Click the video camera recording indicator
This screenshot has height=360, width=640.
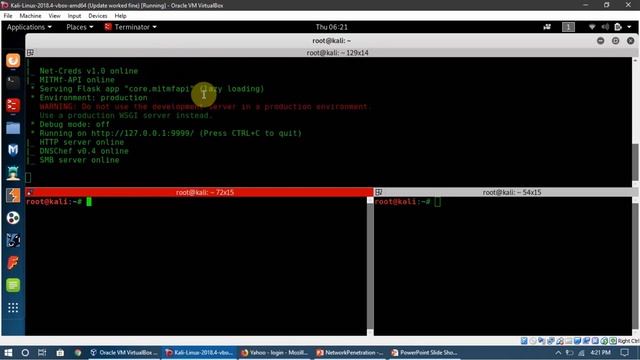(x=547, y=27)
